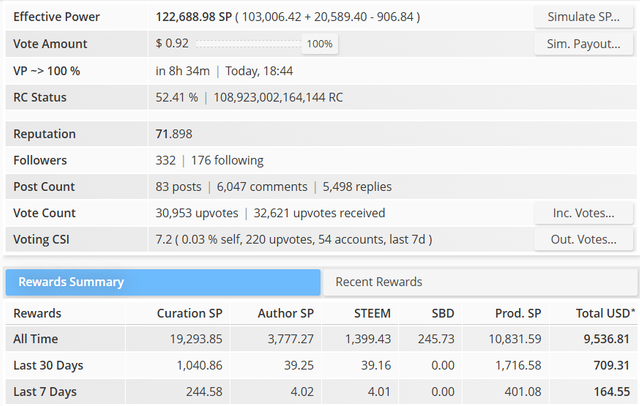Click the SBD column header

coord(443,313)
